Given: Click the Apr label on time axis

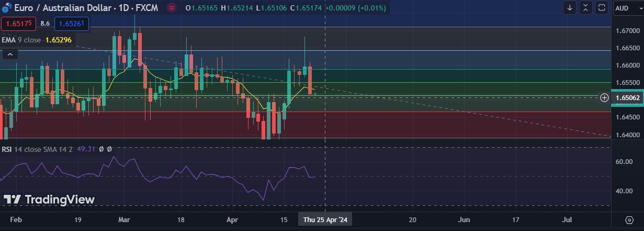Looking at the screenshot, I should point(231,219).
